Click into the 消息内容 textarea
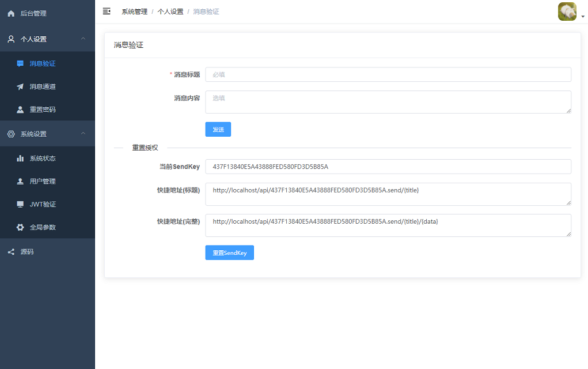The image size is (588, 369). [388, 102]
